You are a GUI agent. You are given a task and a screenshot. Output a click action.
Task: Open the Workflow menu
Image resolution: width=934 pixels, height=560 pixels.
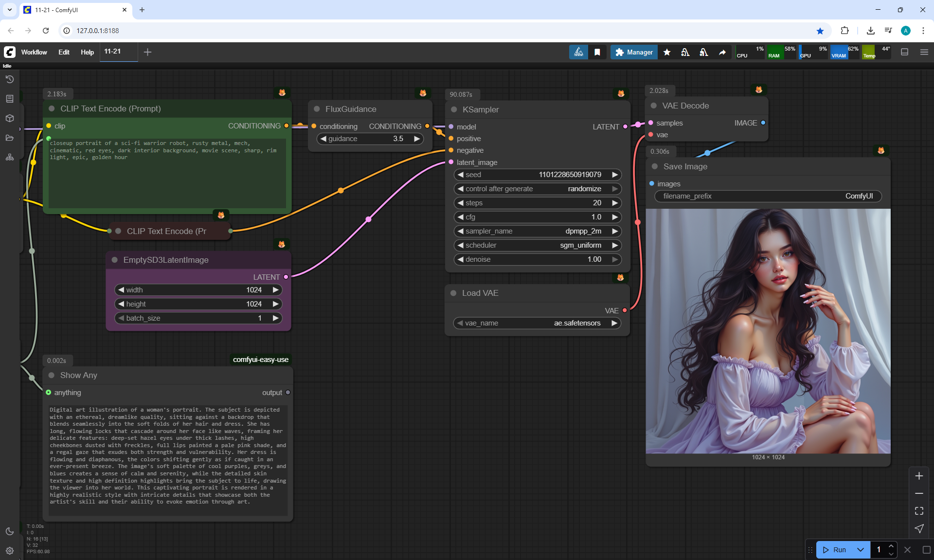(x=34, y=52)
